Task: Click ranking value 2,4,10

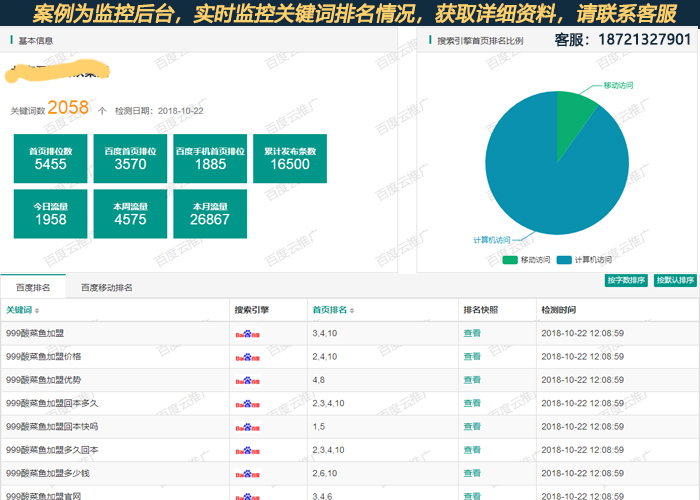Action: [325, 356]
